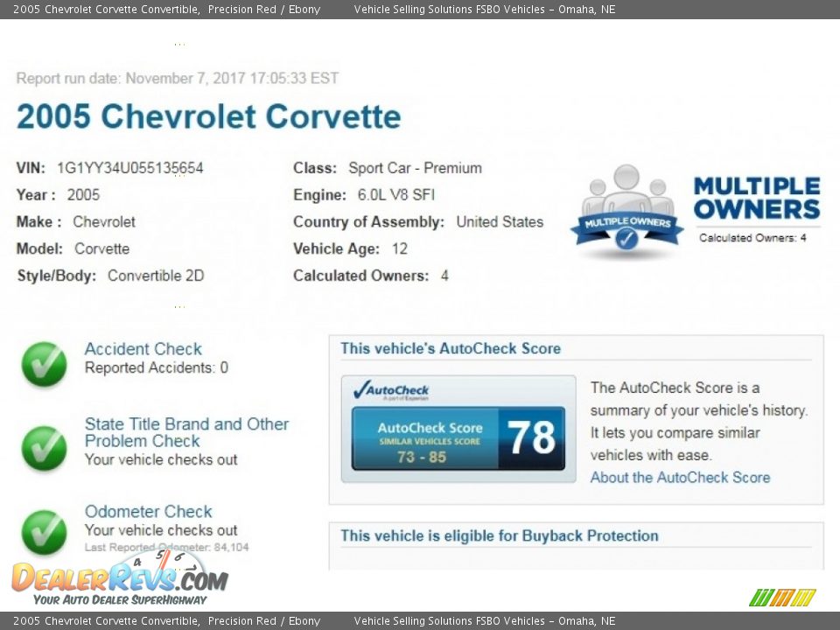This screenshot has height=630, width=840.
Task: Click the AutoCheck logo in score box
Action: point(391,390)
